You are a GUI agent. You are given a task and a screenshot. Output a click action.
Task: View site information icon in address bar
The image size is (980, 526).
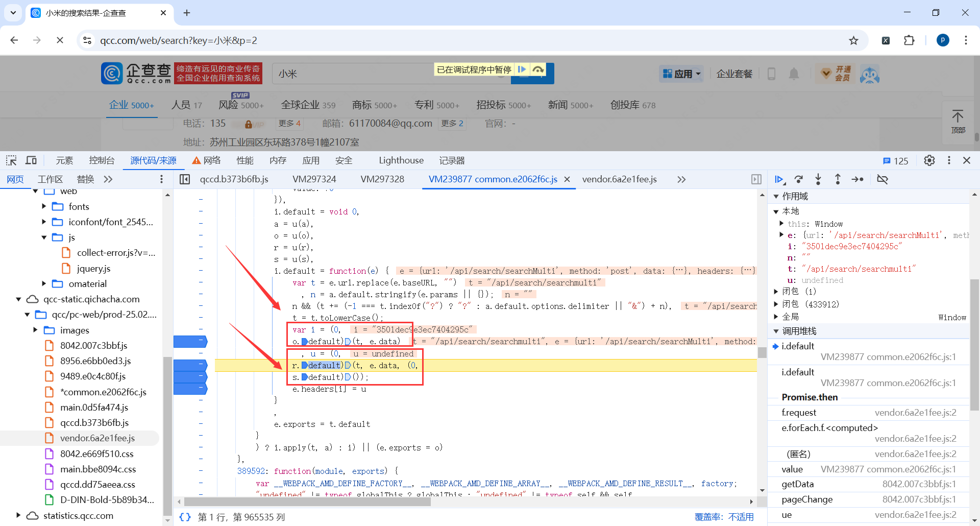pyautogui.click(x=87, y=40)
